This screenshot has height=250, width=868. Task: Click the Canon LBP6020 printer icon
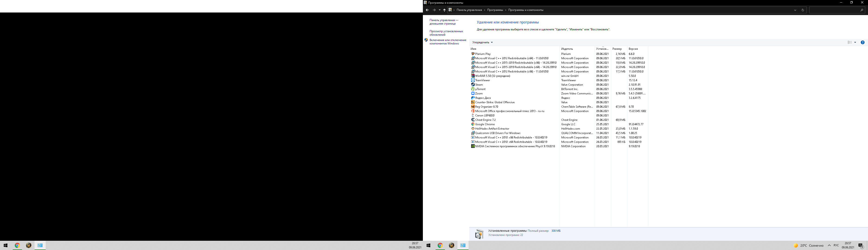pos(473,116)
